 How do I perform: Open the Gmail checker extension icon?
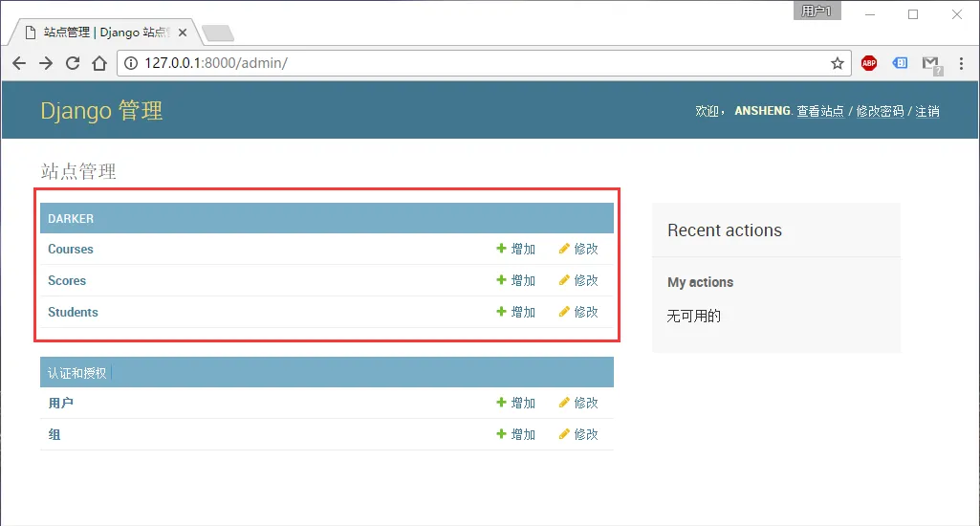click(x=931, y=64)
